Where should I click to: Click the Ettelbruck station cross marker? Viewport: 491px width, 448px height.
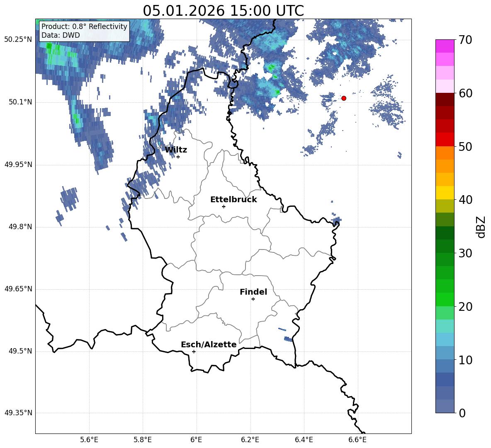224,206
